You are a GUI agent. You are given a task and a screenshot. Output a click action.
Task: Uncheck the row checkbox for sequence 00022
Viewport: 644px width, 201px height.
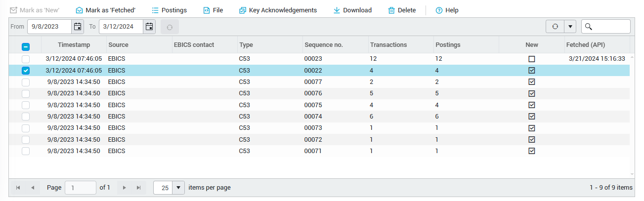click(26, 71)
